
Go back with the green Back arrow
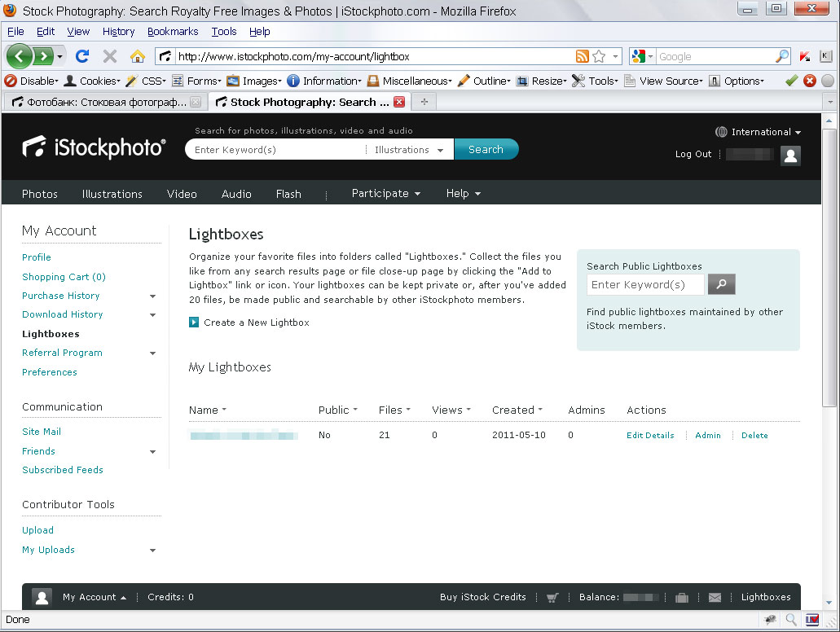point(20,55)
